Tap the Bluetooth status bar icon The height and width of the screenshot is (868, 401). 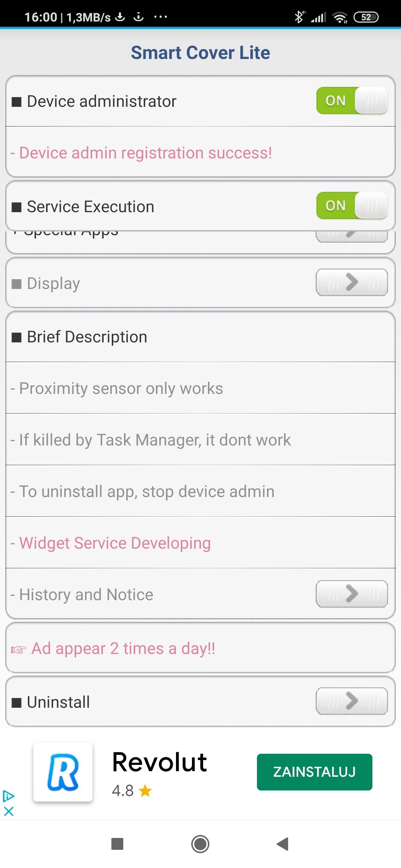pyautogui.click(x=299, y=17)
